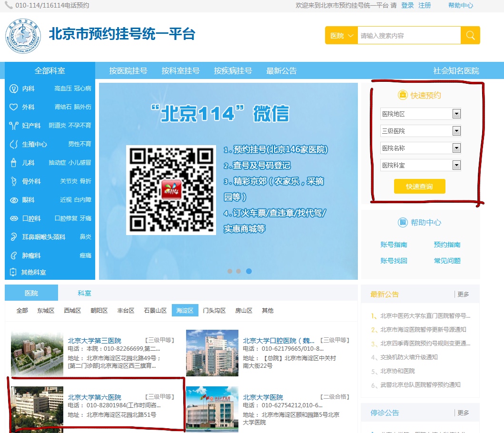This screenshot has height=433, width=504.
Task: Click the 内科 department icon
Action: (x=13, y=89)
